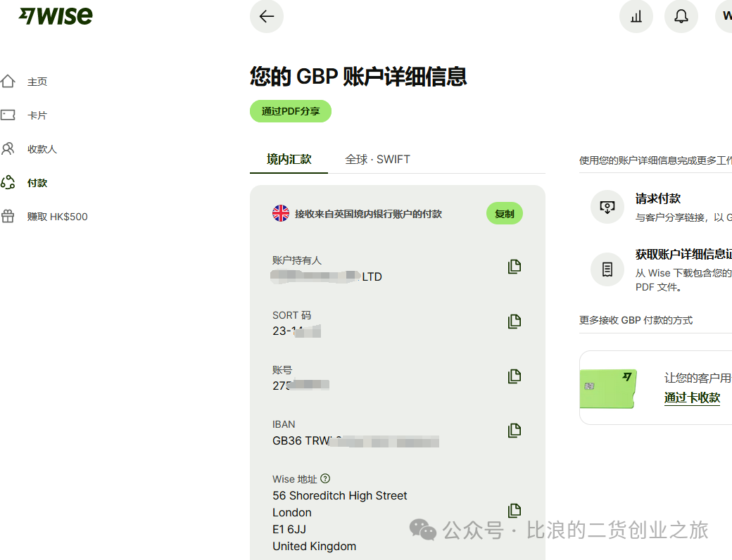Click the 您的 GBP 账户详细信息 heading
The image size is (732, 560).
358,77
